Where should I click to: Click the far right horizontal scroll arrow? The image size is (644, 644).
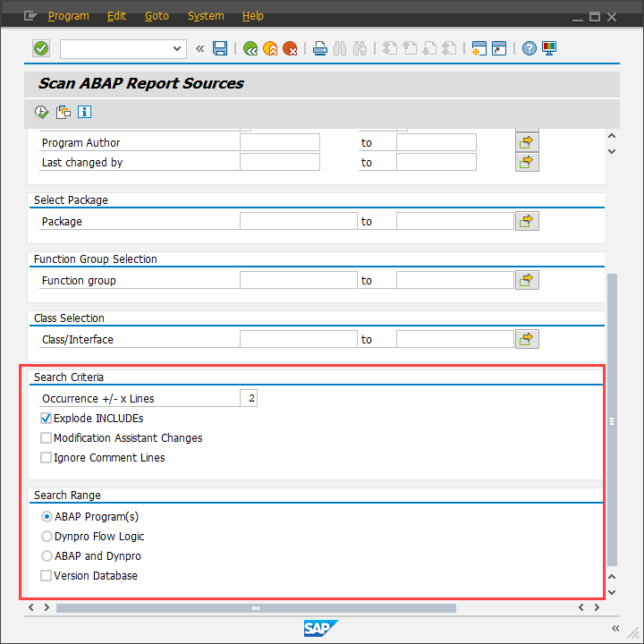pyautogui.click(x=597, y=607)
